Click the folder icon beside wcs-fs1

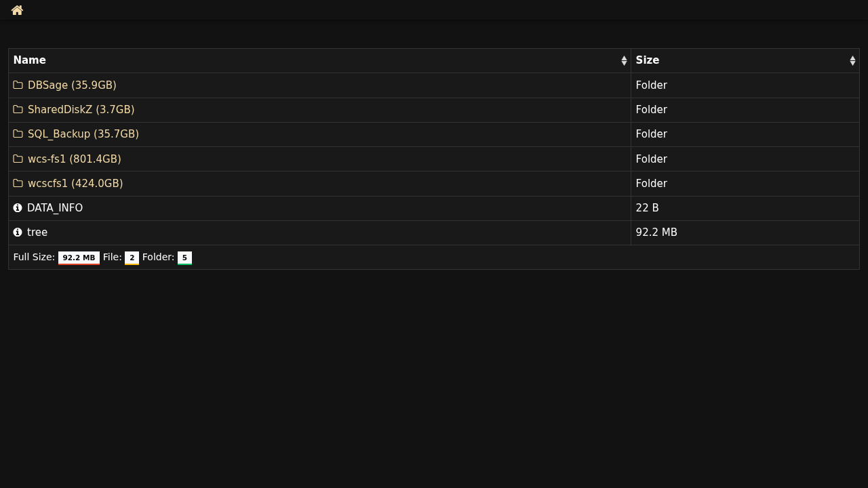pos(18,159)
